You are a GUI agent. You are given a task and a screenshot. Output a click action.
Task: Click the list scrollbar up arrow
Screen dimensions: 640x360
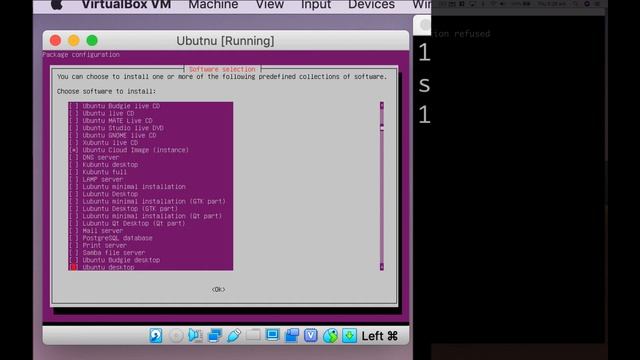click(382, 105)
